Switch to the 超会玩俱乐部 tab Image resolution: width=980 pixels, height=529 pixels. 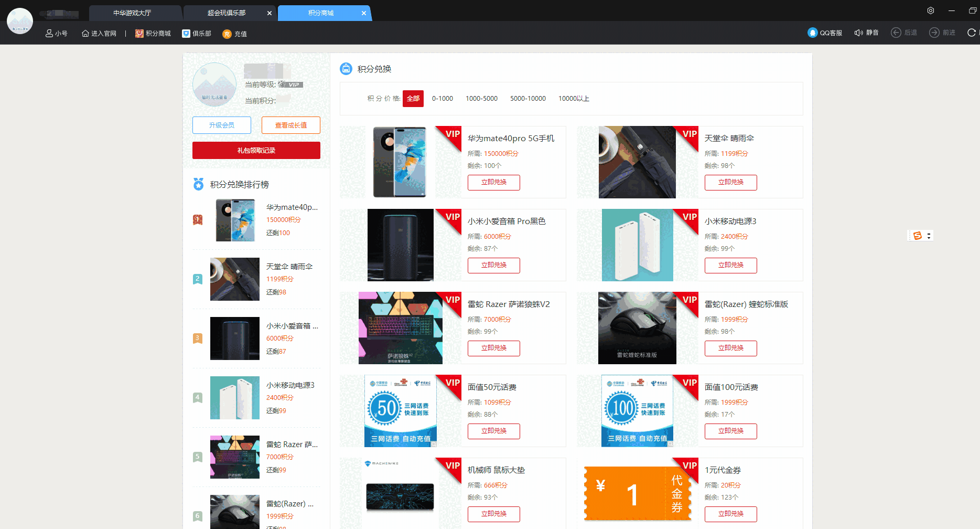click(x=227, y=13)
